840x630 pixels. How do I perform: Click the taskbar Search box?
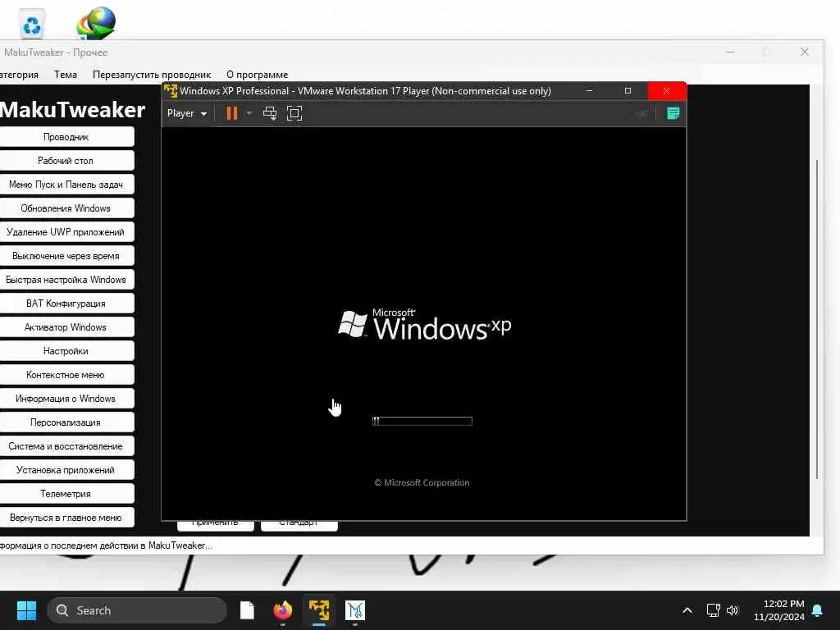(x=137, y=610)
